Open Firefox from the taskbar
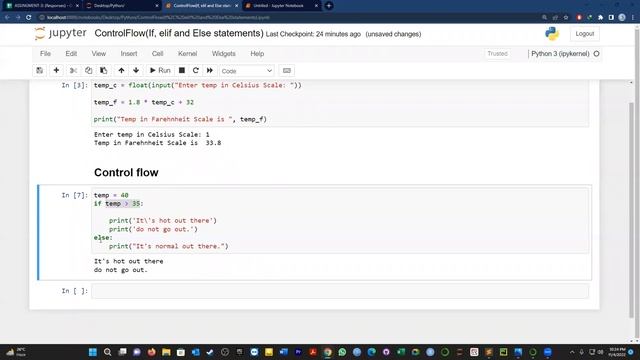This screenshot has height=360, width=640. 151,352
